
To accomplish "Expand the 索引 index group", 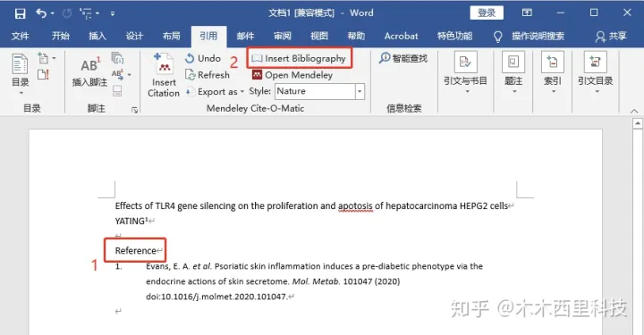I will coord(553,73).
